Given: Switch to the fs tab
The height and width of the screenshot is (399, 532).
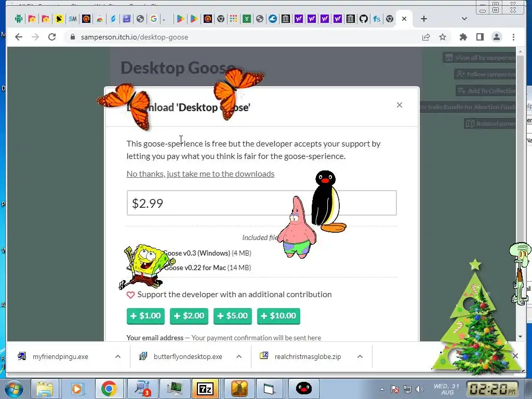Looking at the screenshot, I should 377,19.
